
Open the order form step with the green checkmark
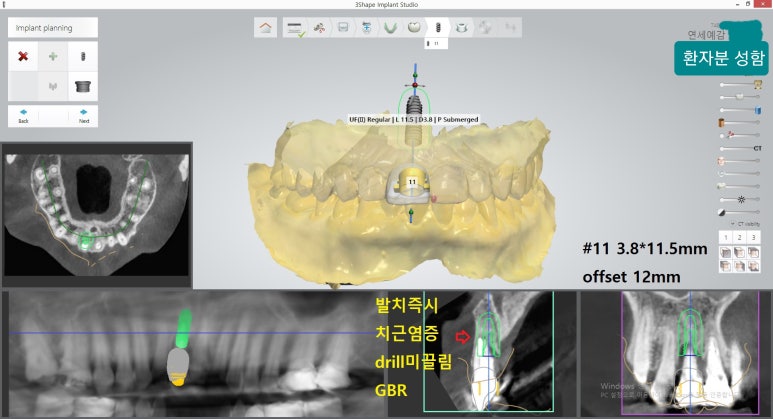[x=295, y=28]
